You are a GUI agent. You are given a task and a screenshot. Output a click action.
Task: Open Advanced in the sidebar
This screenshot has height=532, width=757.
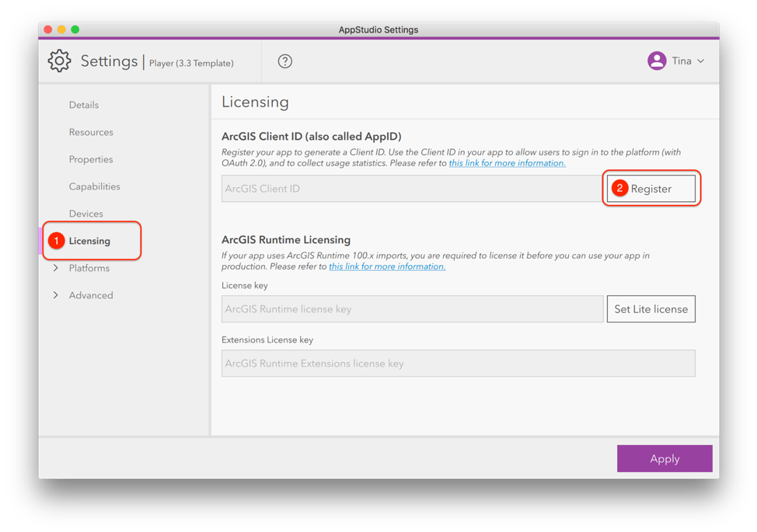pyautogui.click(x=91, y=294)
